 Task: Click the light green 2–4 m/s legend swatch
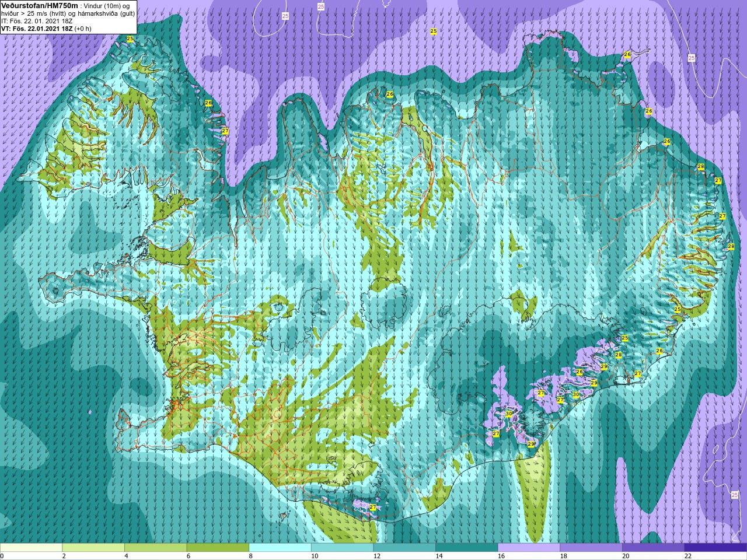(x=93, y=548)
